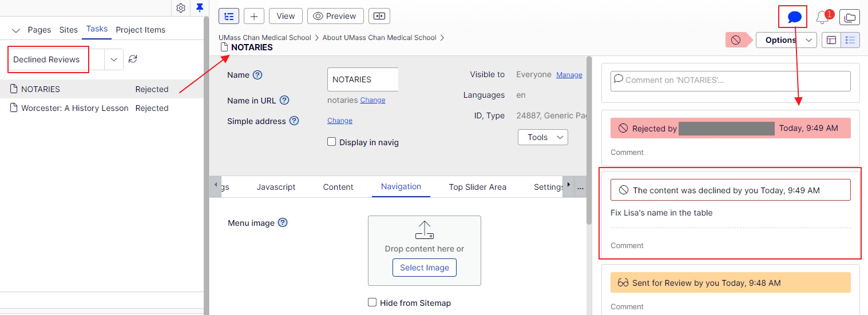Viewport: 868px width, 315px height.
Task: Open the blue comments bubble icon
Action: pos(794,17)
